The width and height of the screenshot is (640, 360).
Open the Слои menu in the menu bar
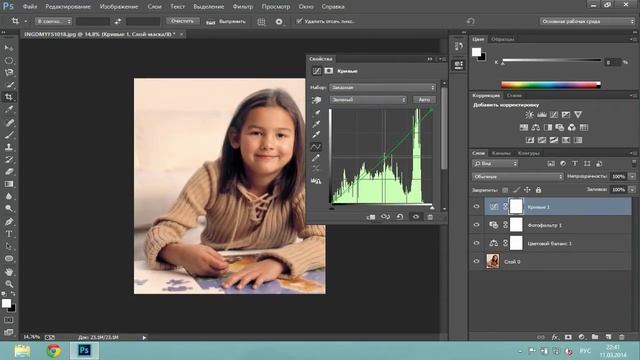pos(154,7)
